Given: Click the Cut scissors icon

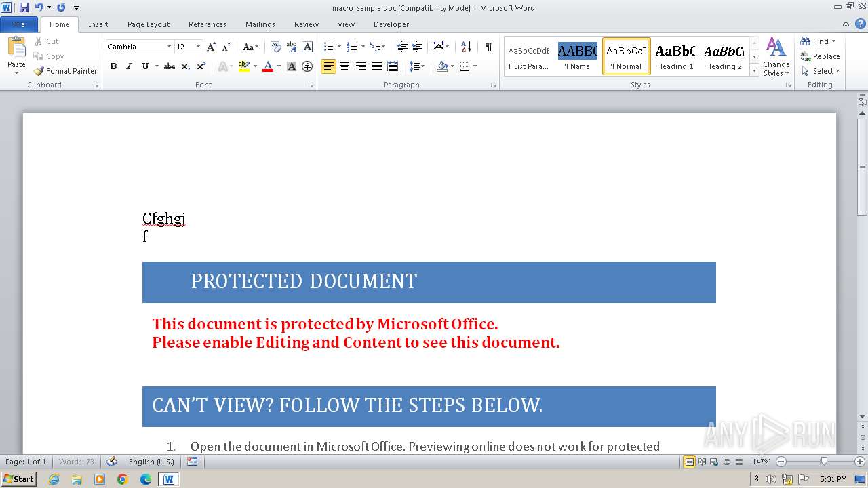Looking at the screenshot, I should (x=39, y=41).
